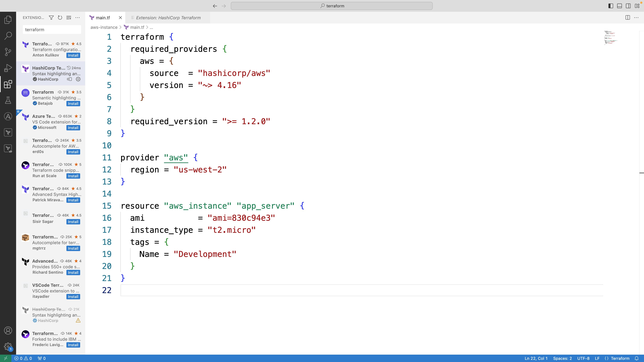
Task: Install mgtrrz Terraform autocomplete extension
Action: [73, 248]
